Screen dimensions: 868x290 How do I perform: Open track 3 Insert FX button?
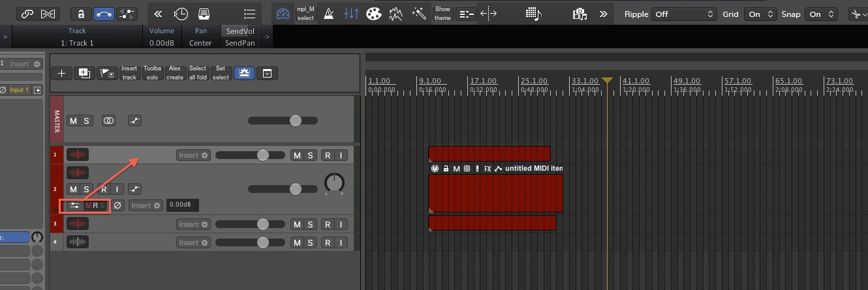pyautogui.click(x=193, y=224)
